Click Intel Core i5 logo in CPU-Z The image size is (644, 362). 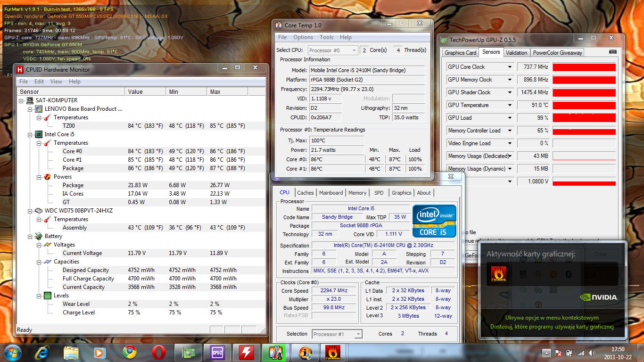tap(434, 221)
